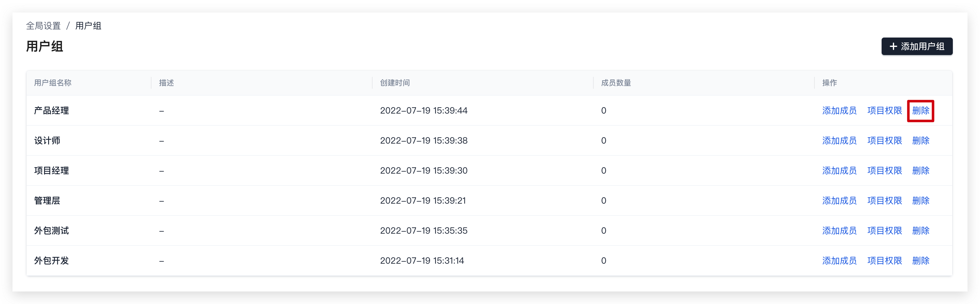The width and height of the screenshot is (980, 304).
Task: Select the 项目经理 group name
Action: (51, 171)
